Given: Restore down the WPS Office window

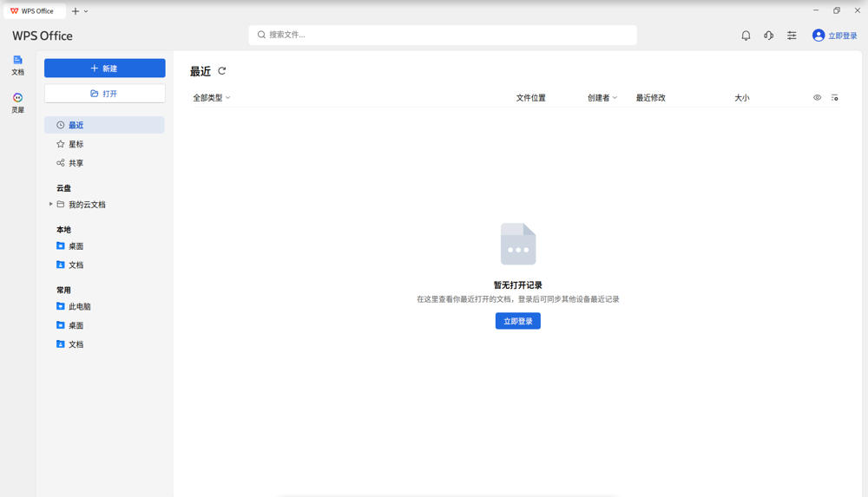Looking at the screenshot, I should (837, 10).
